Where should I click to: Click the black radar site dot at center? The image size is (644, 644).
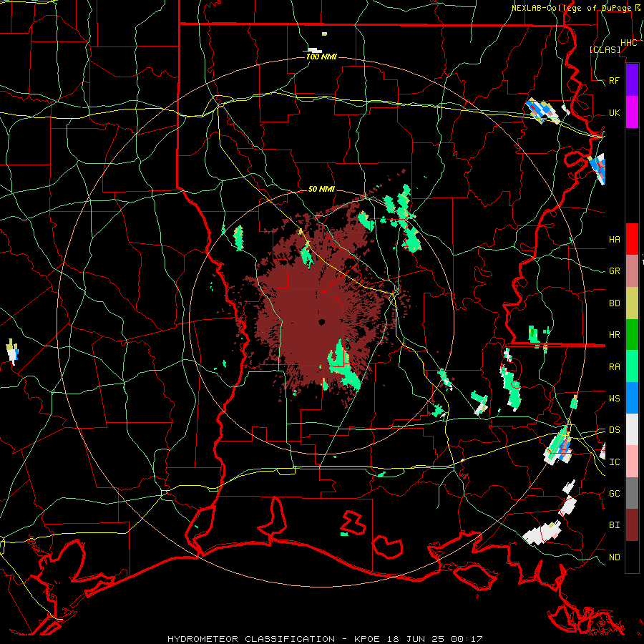tap(322, 322)
